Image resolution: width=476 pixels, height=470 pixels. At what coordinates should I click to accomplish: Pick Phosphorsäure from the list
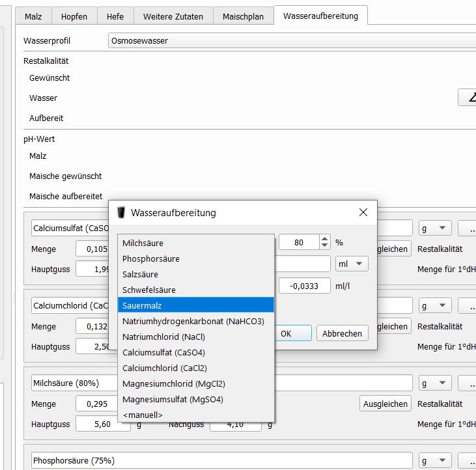tap(195, 258)
